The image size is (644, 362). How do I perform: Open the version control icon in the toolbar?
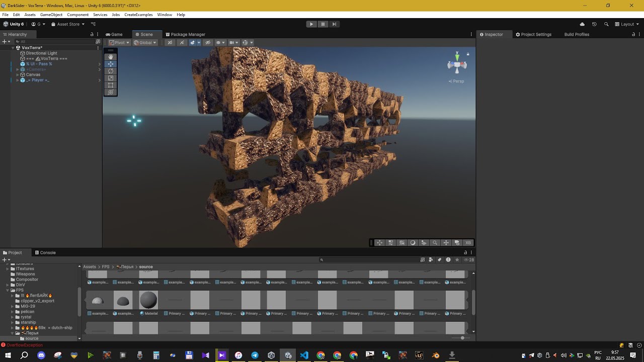pos(93,24)
